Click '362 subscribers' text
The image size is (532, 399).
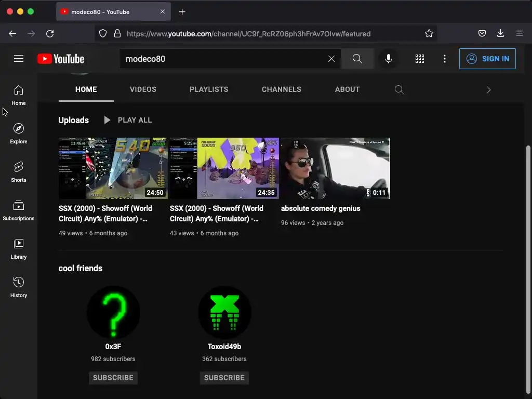point(224,358)
